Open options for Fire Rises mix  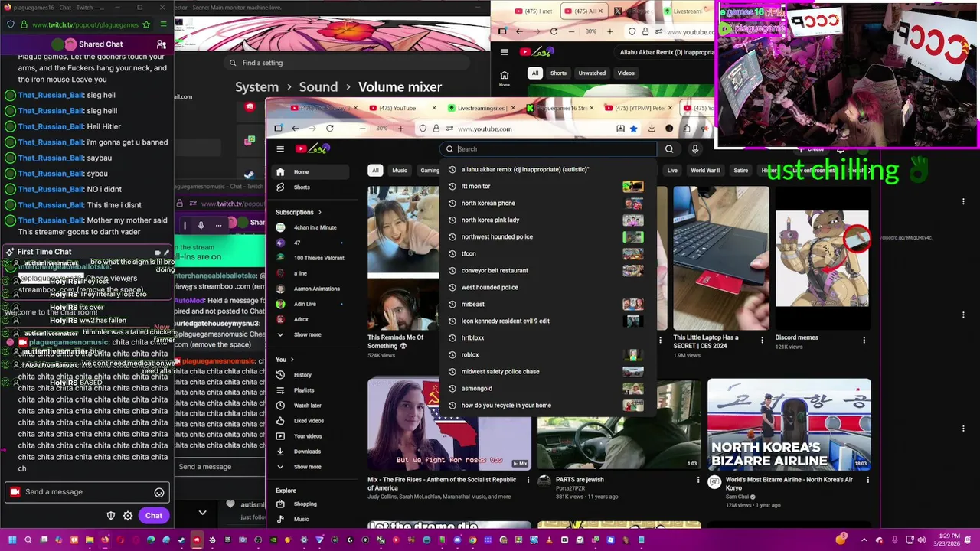coord(528,480)
